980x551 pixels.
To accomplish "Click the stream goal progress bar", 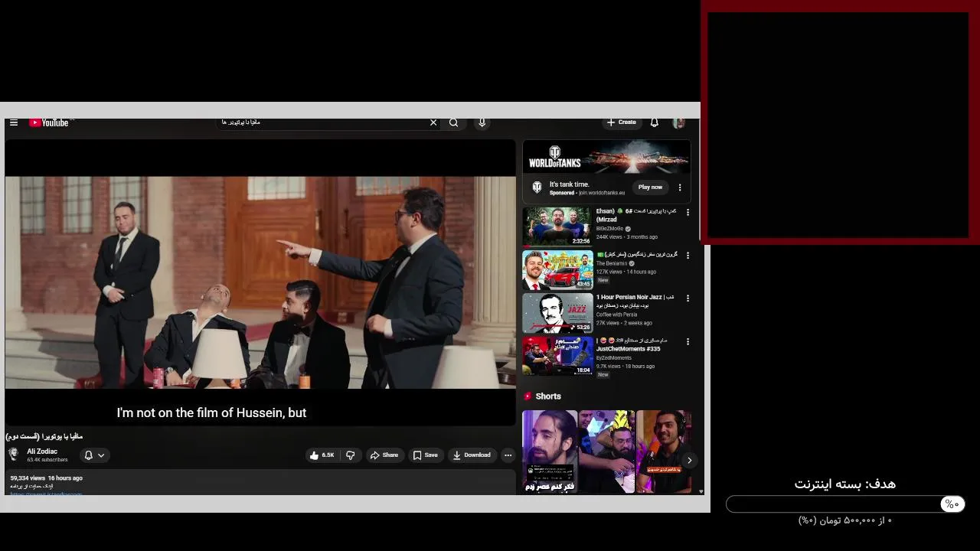I will coord(845,504).
